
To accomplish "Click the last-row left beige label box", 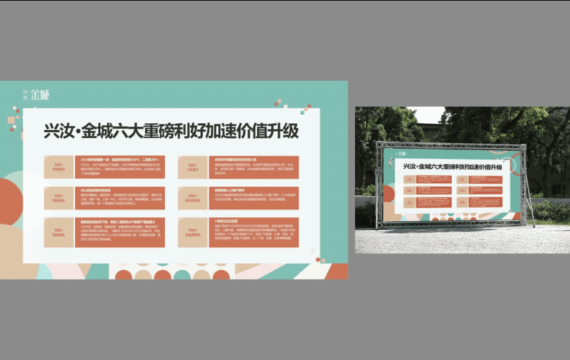I will (x=59, y=232).
